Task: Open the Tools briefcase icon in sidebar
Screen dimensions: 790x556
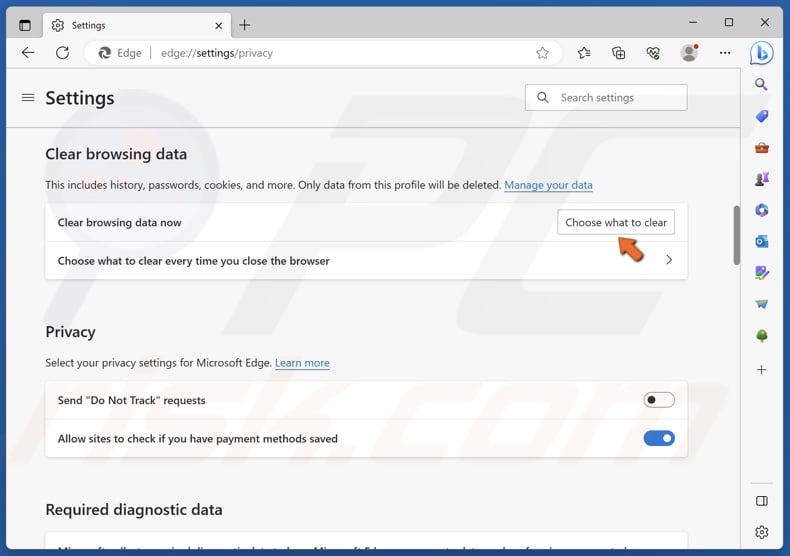Action: click(x=762, y=148)
